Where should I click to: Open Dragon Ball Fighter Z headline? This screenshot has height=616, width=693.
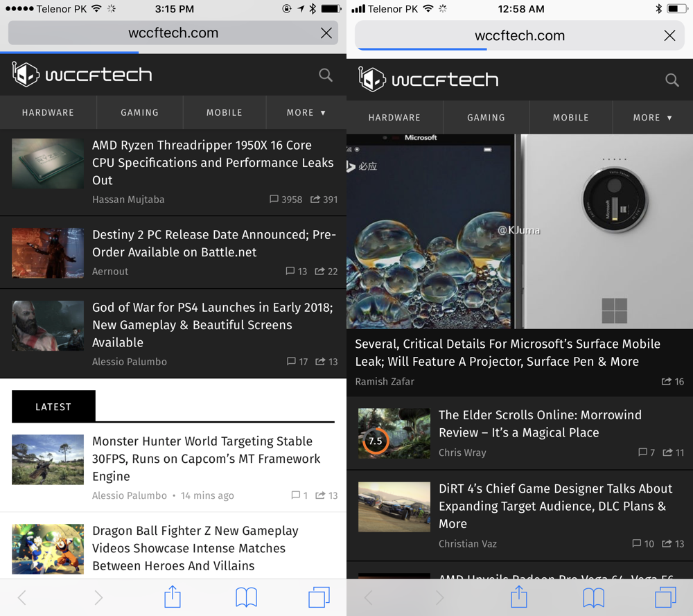tap(195, 548)
